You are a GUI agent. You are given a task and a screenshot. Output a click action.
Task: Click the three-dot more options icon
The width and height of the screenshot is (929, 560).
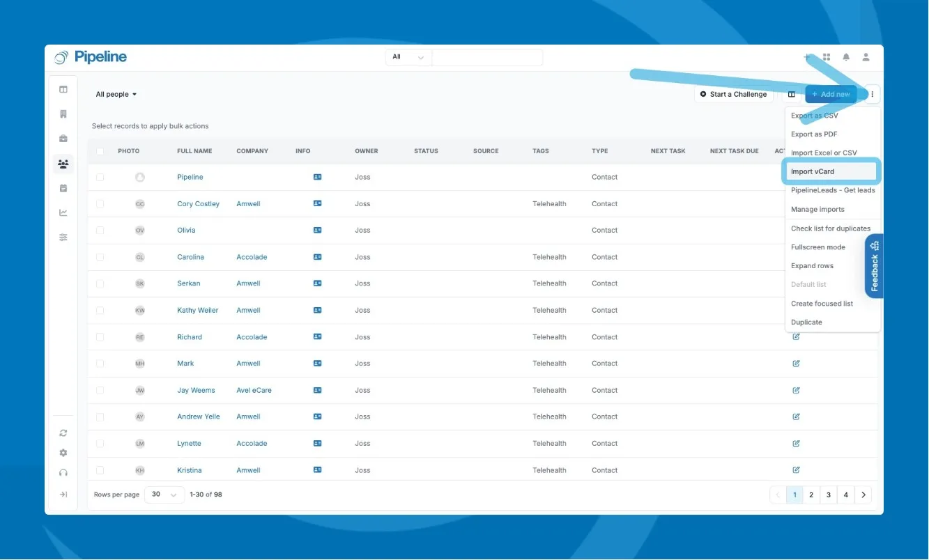click(872, 94)
